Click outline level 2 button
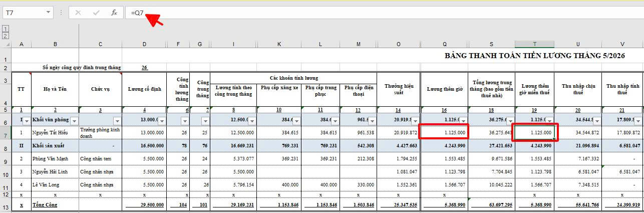This screenshot has height=213, width=644. click(6, 36)
